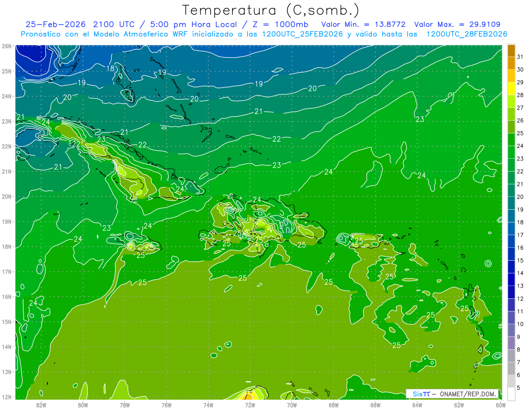Click the title "Temperatura (C,somb.)"

(271, 11)
